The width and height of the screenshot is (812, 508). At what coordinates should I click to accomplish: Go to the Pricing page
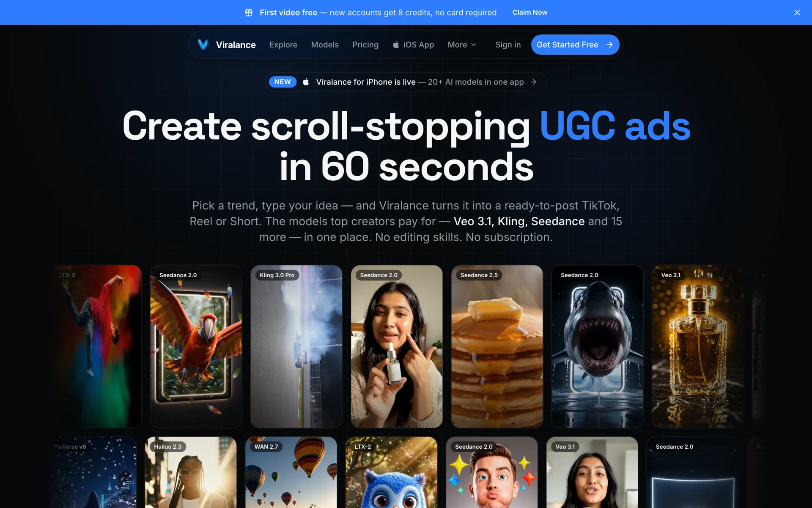click(x=365, y=44)
